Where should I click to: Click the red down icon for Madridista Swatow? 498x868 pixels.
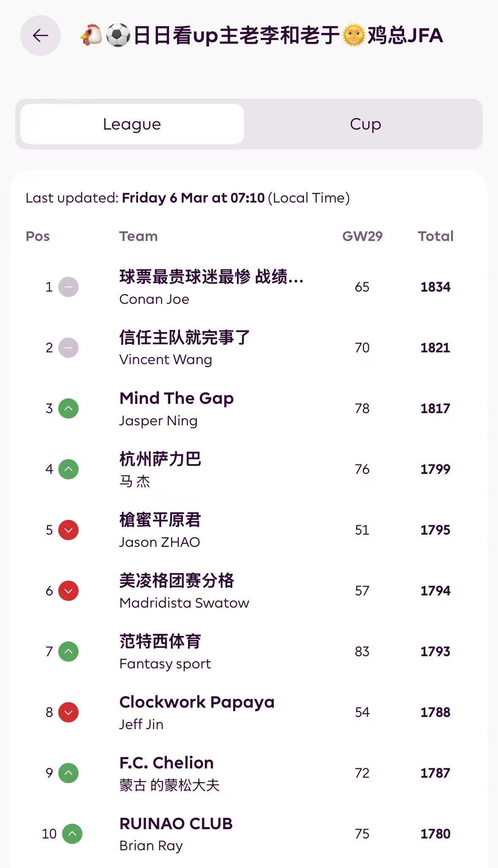click(x=68, y=591)
